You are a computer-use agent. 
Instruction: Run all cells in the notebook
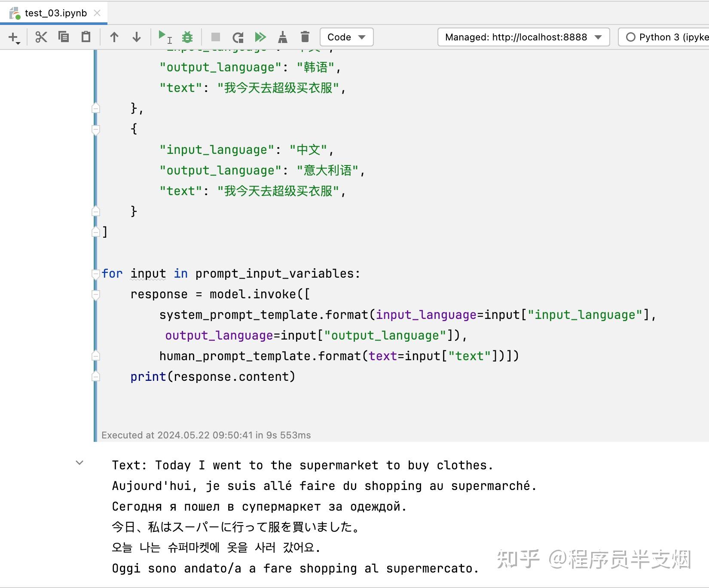point(260,37)
